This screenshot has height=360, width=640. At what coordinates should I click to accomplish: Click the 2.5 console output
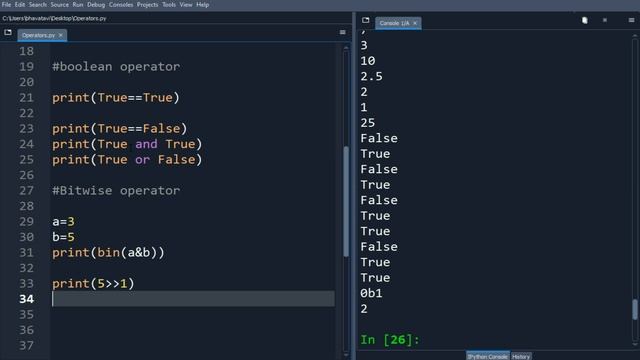pyautogui.click(x=371, y=76)
